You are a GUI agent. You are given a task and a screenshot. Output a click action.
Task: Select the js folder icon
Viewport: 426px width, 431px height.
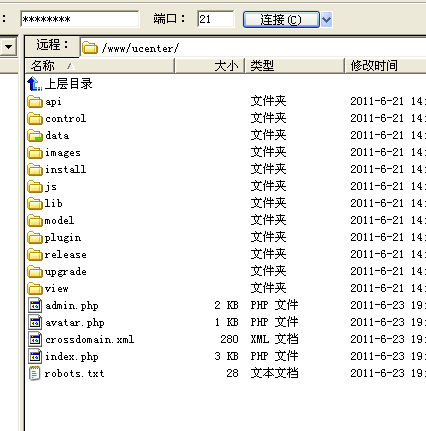pos(35,187)
